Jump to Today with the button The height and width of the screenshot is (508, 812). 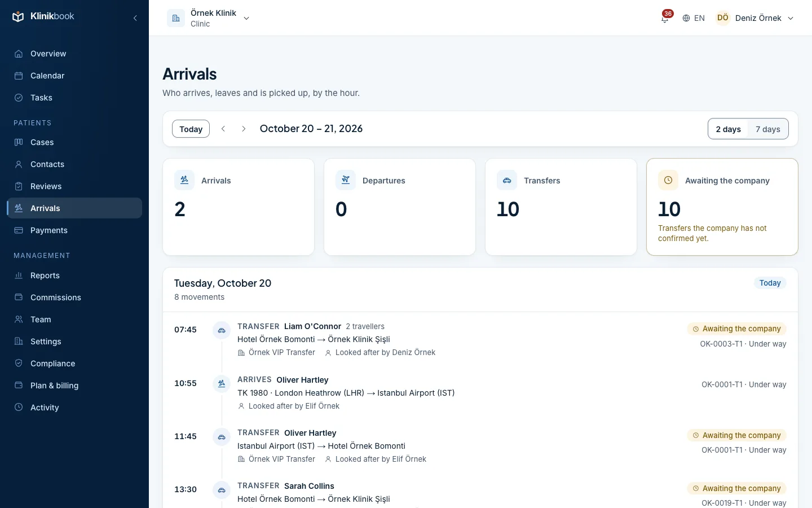click(x=191, y=129)
